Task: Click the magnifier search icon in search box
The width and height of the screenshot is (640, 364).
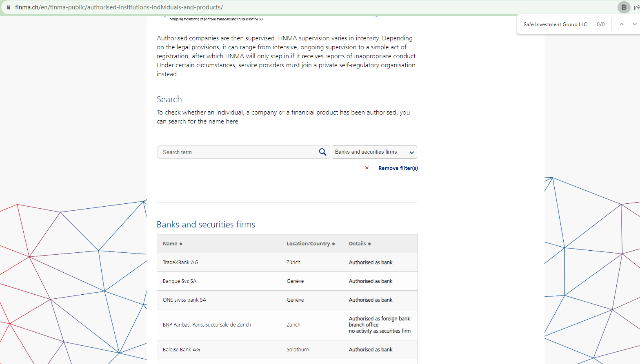Action: 322,152
